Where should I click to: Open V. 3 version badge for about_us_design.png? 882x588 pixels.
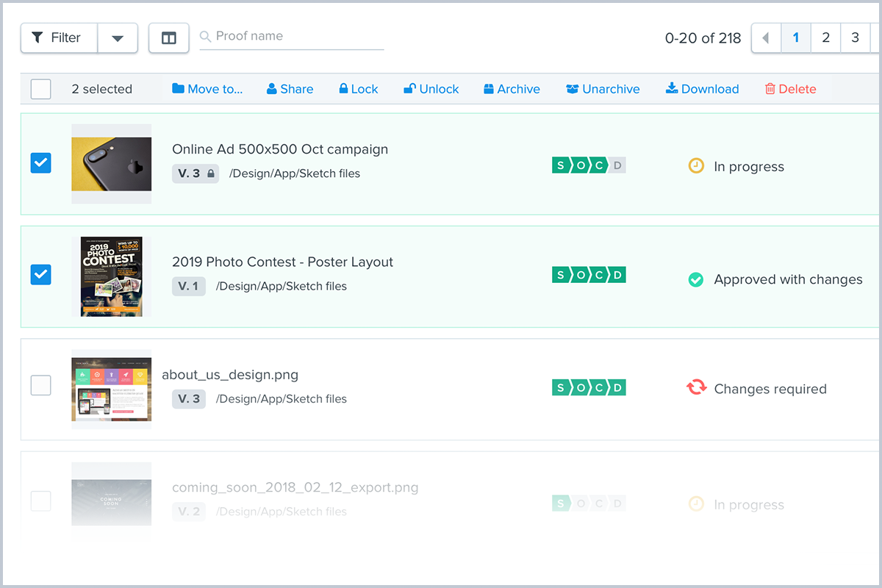coord(189,398)
